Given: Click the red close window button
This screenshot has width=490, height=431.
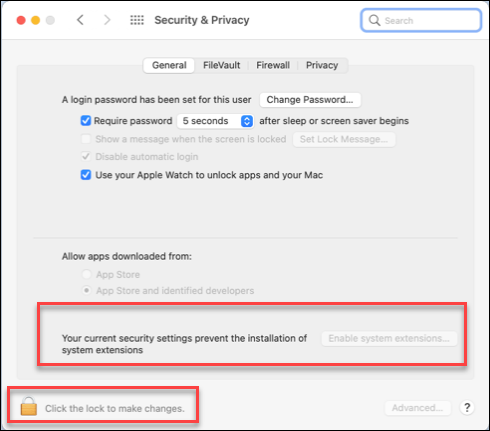Looking at the screenshot, I should pyautogui.click(x=21, y=20).
